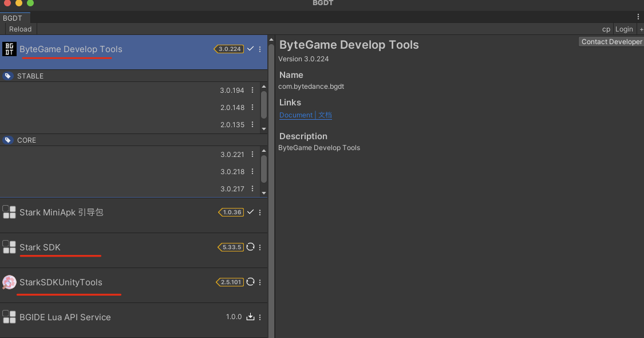This screenshot has width=644, height=338.
Task: Open options for stable version 2.0.135
Action: pyautogui.click(x=252, y=124)
